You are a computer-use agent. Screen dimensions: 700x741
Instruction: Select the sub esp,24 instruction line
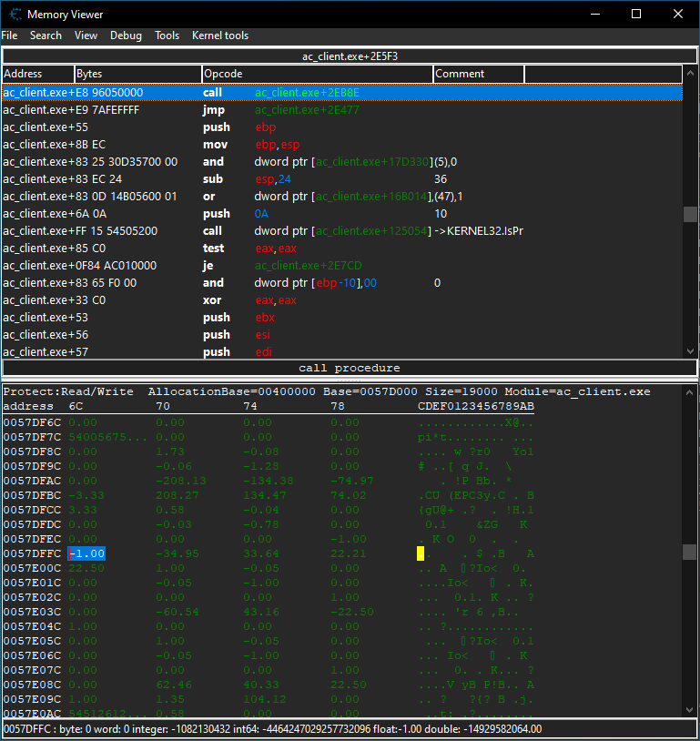(x=273, y=179)
